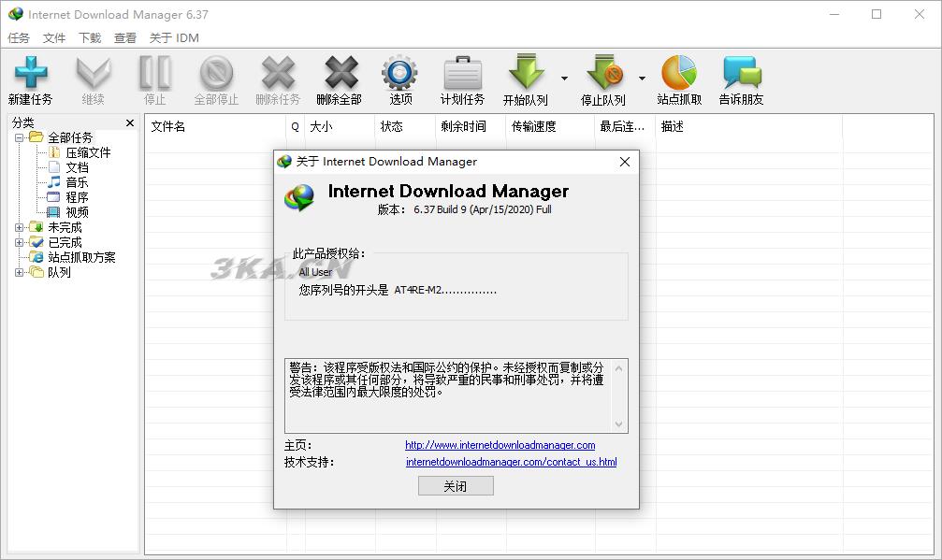Image resolution: width=942 pixels, height=560 pixels.
Task: Click warning text scrollbar up arrow
Action: tap(618, 368)
